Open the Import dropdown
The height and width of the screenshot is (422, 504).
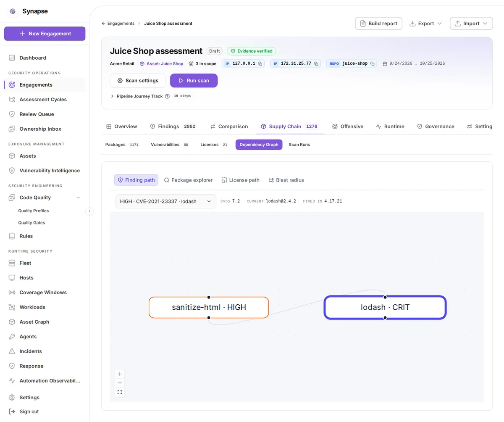[471, 24]
